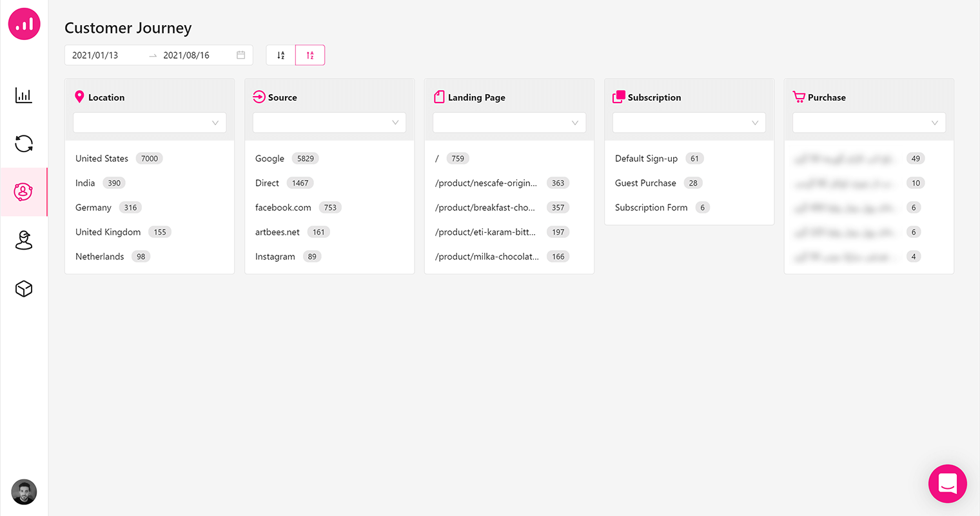Image resolution: width=980 pixels, height=516 pixels.
Task: Select Subscription Form row
Action: pyautogui.click(x=689, y=207)
